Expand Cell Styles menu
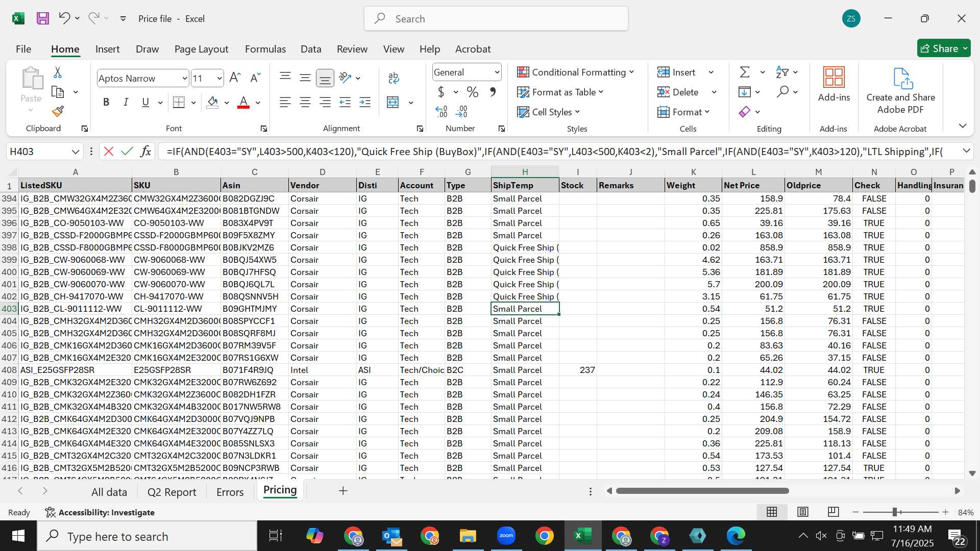This screenshot has height=551, width=980. pos(577,112)
